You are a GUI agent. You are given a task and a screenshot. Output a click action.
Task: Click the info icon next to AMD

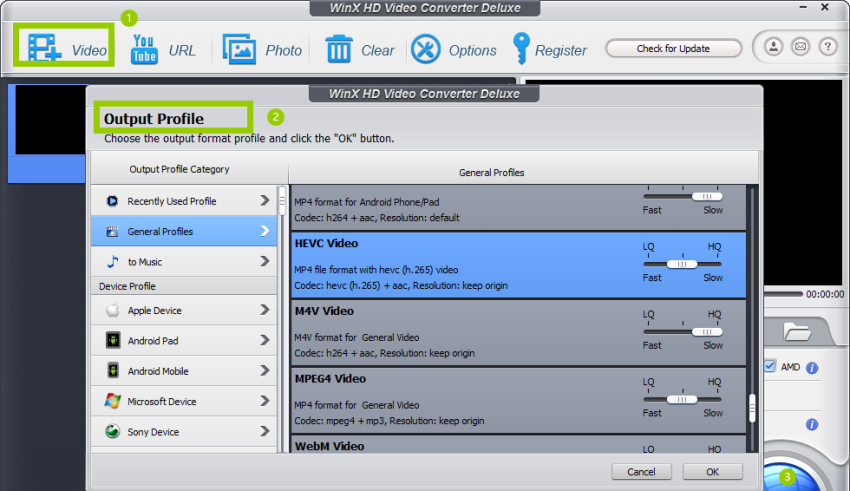point(812,367)
